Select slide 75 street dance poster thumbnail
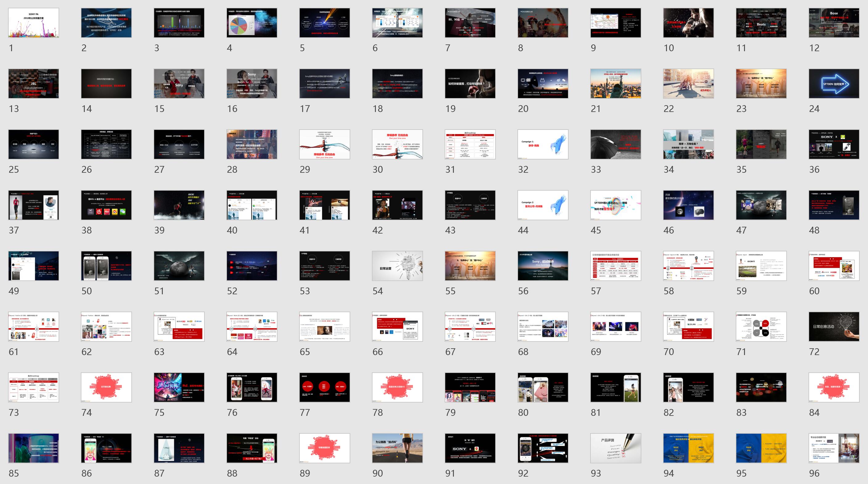Screen dimensions: 868x484 click(x=179, y=388)
